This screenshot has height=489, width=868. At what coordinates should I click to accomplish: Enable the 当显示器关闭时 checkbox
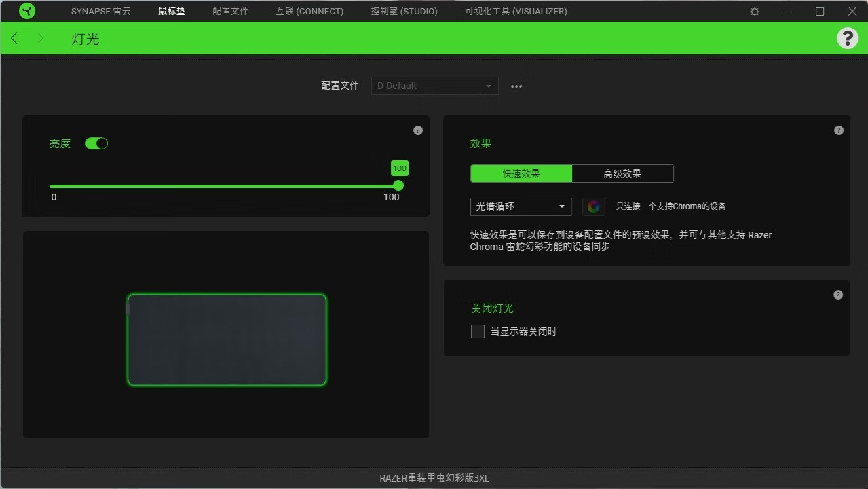coord(477,331)
